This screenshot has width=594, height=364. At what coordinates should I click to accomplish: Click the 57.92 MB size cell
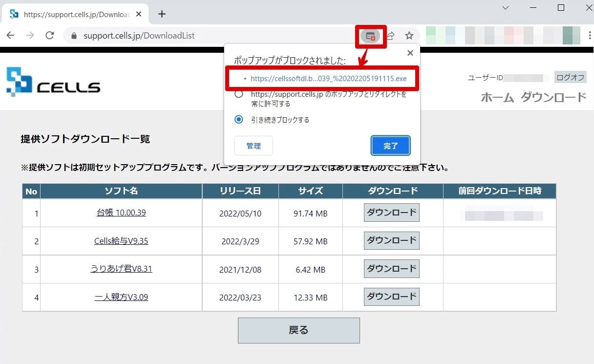[311, 241]
